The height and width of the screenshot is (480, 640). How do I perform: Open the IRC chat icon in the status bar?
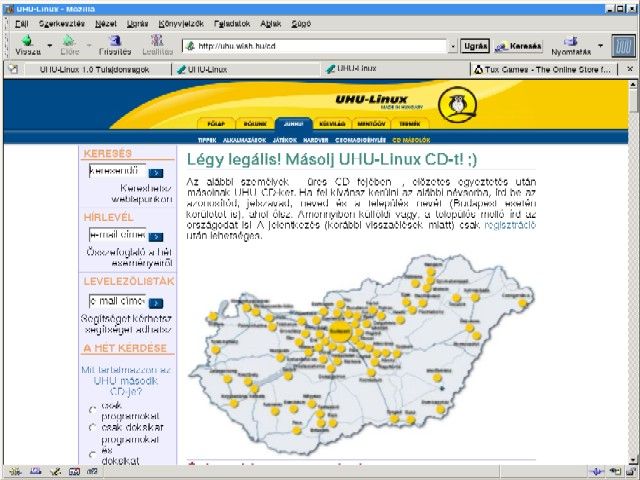[x=93, y=472]
